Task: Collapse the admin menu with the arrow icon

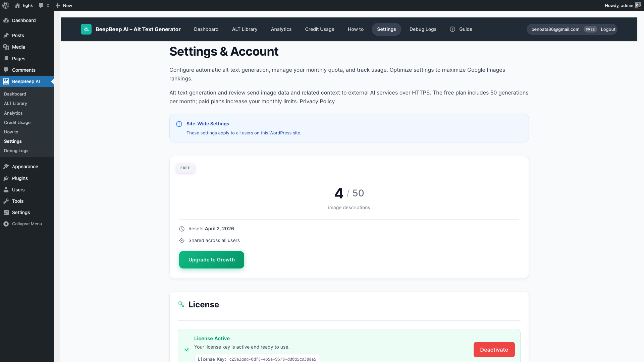Action: pyautogui.click(x=6, y=224)
